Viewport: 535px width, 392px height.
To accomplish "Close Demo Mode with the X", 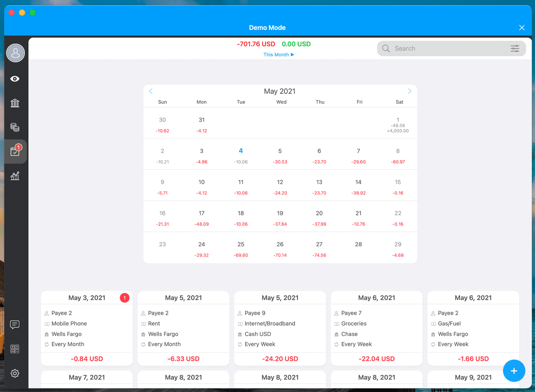I will pos(522,28).
